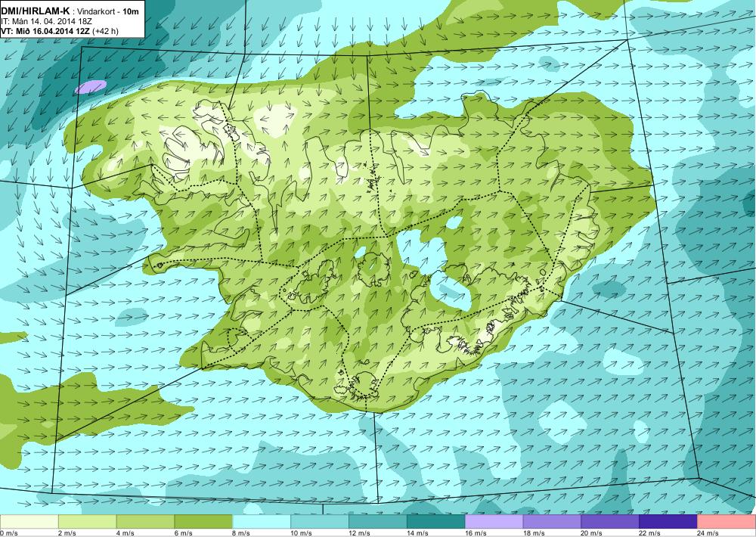Choose the 12–14 m/s teal legend swatch

point(378,522)
